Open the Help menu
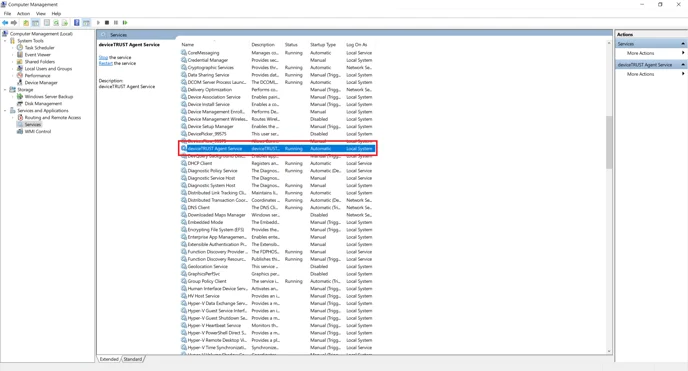The image size is (688, 371). [56, 14]
